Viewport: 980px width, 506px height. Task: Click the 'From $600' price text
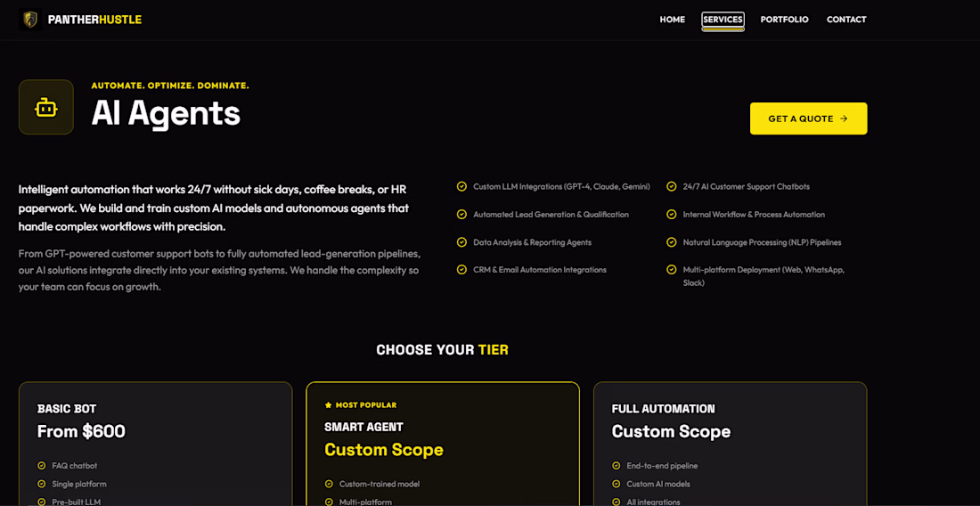pyautogui.click(x=81, y=431)
